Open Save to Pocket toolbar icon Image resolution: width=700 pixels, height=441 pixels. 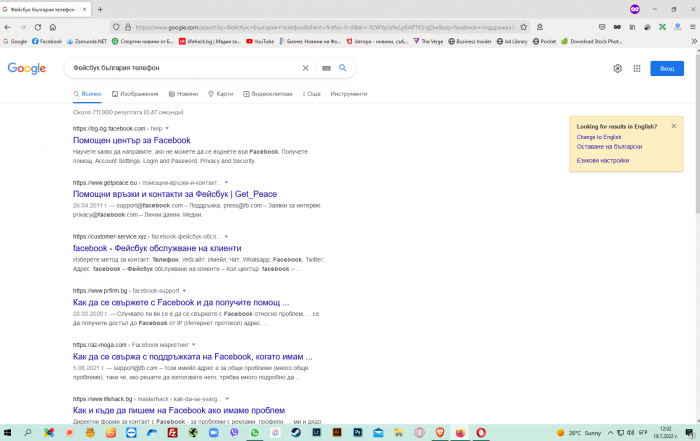[602, 27]
